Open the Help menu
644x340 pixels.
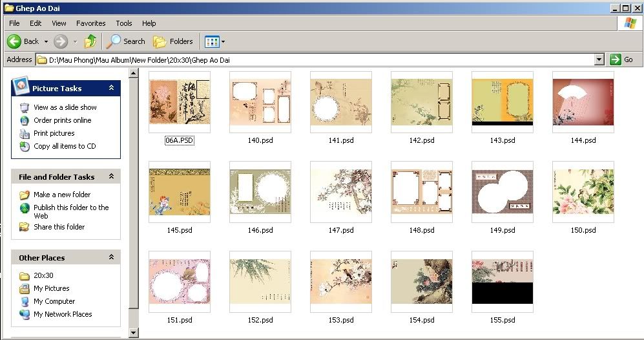pyautogui.click(x=149, y=23)
